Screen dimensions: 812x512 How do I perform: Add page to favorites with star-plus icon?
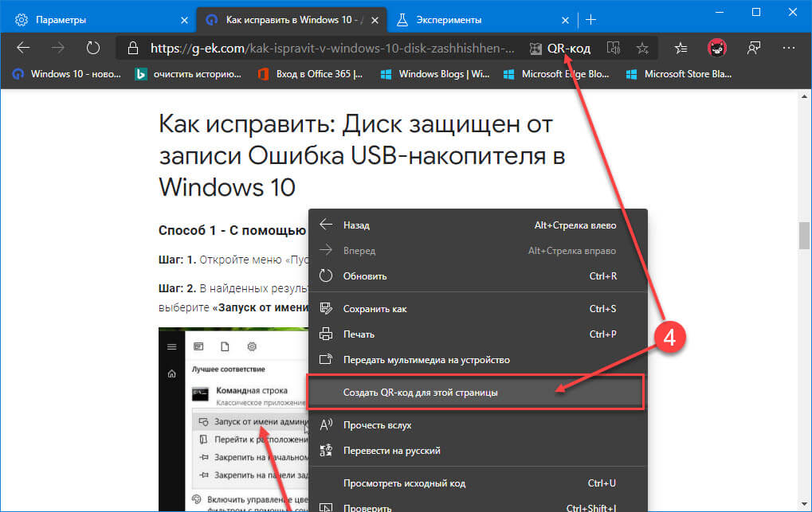[x=642, y=48]
